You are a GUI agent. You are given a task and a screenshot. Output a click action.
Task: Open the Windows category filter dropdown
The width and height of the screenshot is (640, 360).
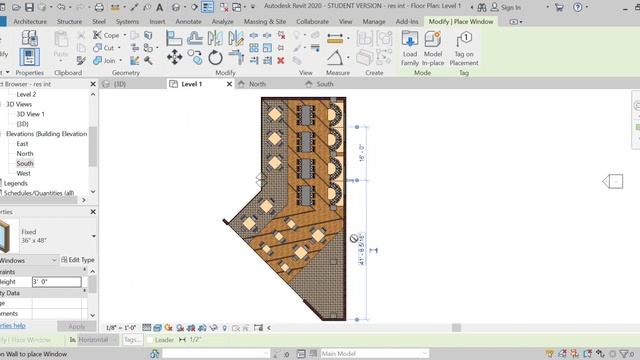53,260
